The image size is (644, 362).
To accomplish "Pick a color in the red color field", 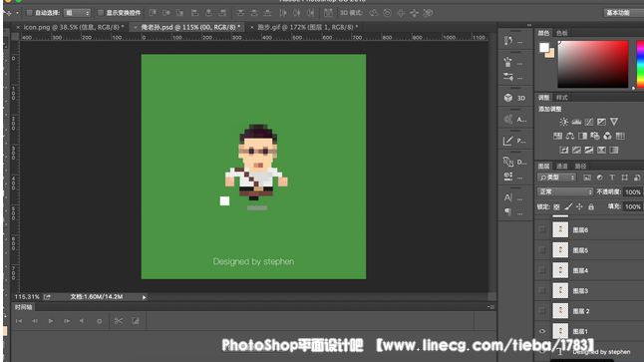I will coord(593,64).
